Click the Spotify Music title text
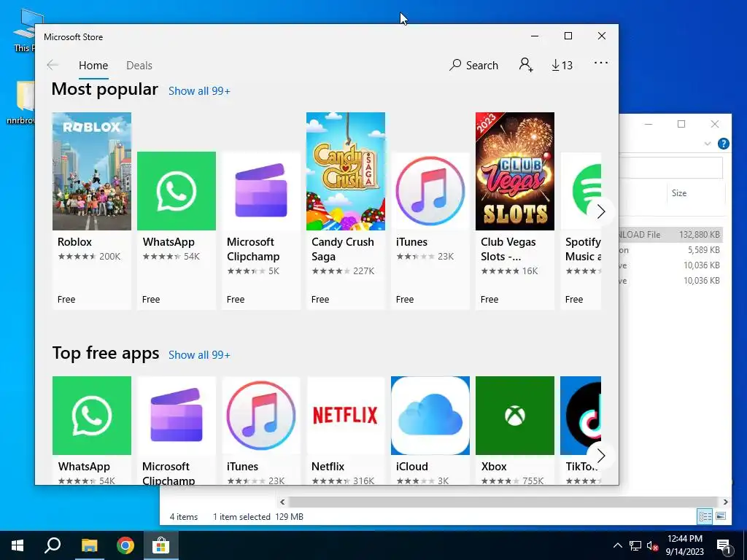The image size is (747, 560). point(583,249)
